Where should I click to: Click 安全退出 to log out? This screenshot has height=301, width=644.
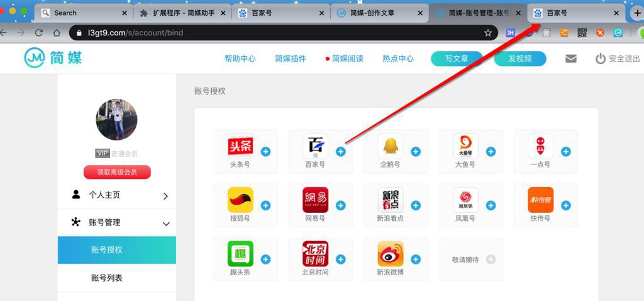(x=618, y=59)
